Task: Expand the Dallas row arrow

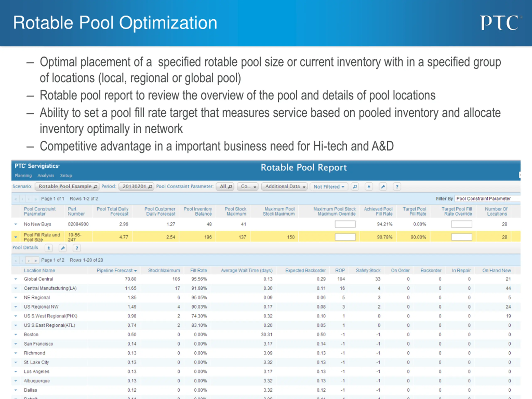Action: pos(16,390)
